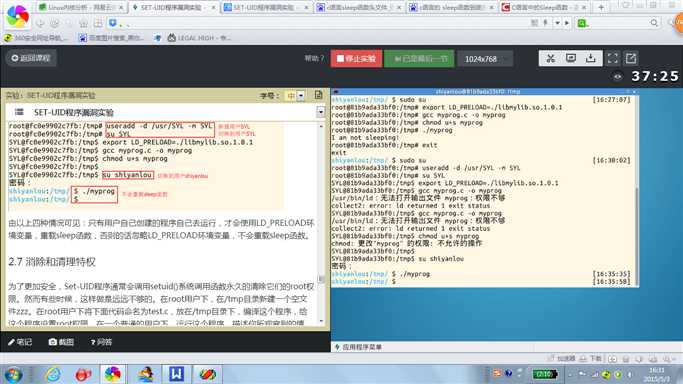Click the terminal window title bar

click(x=484, y=91)
